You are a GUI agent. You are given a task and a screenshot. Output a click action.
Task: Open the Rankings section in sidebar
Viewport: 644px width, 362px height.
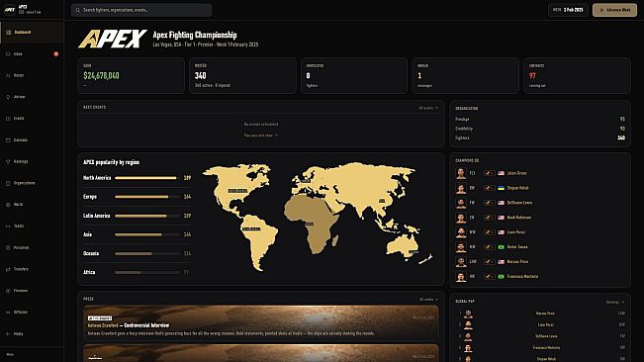click(x=32, y=161)
